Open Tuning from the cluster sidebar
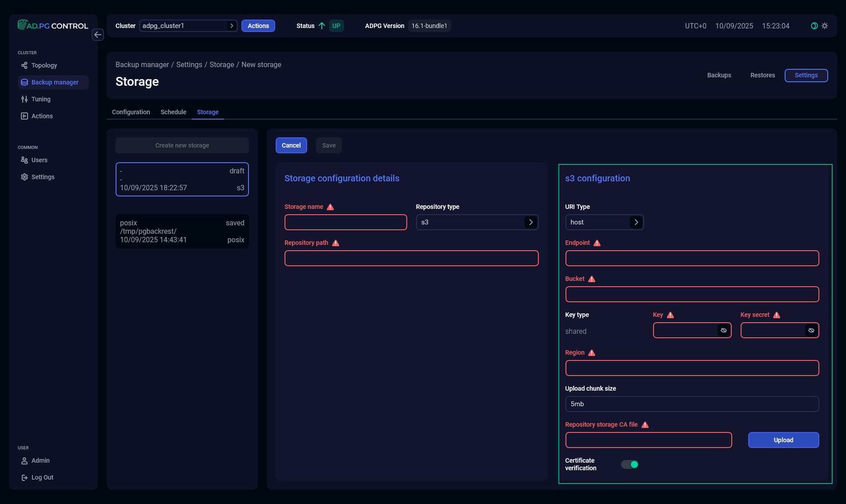 [41, 99]
